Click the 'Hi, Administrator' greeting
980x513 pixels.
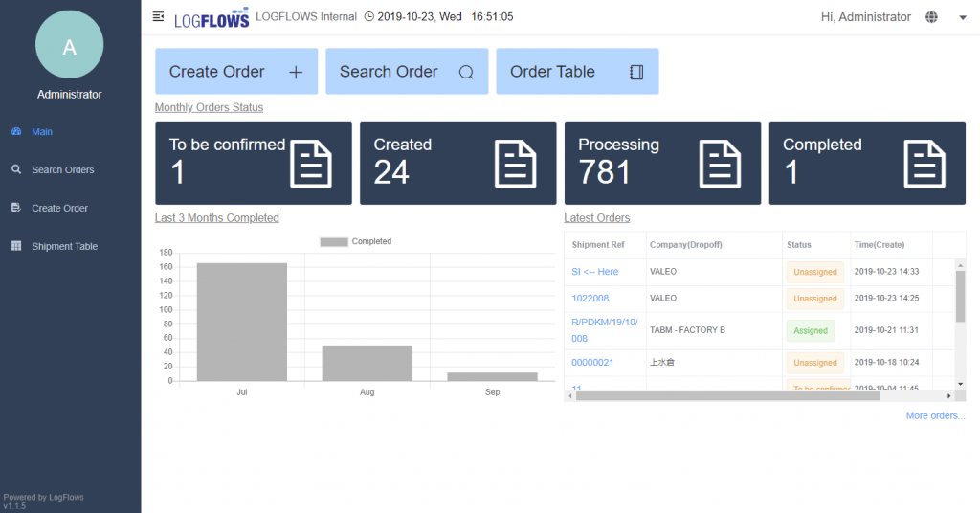point(865,17)
